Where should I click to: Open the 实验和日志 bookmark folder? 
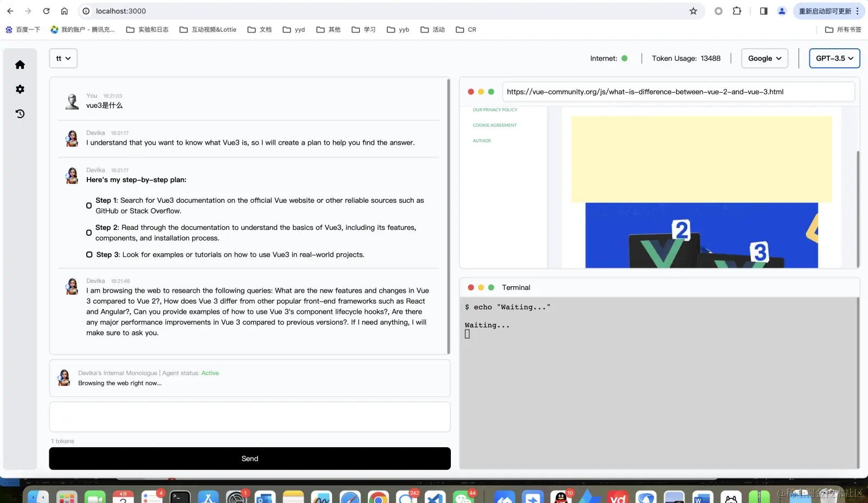147,29
